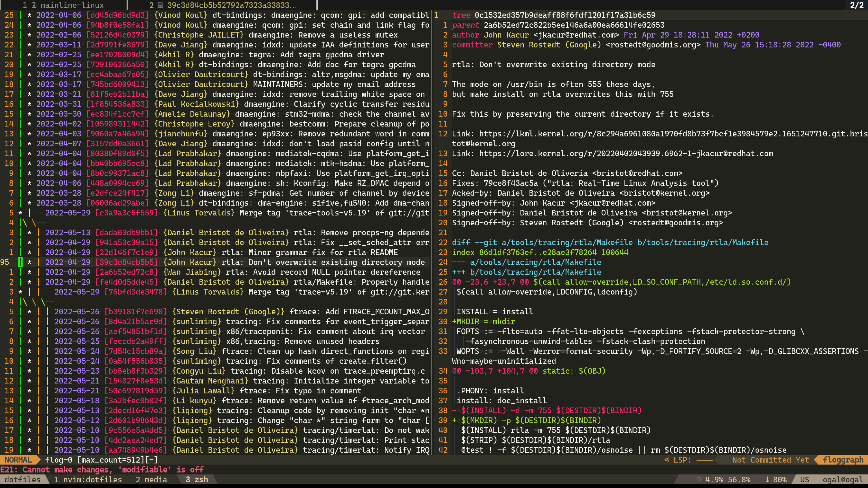Click the Not Committed Yet status
The image size is (868, 488).
tap(770, 460)
